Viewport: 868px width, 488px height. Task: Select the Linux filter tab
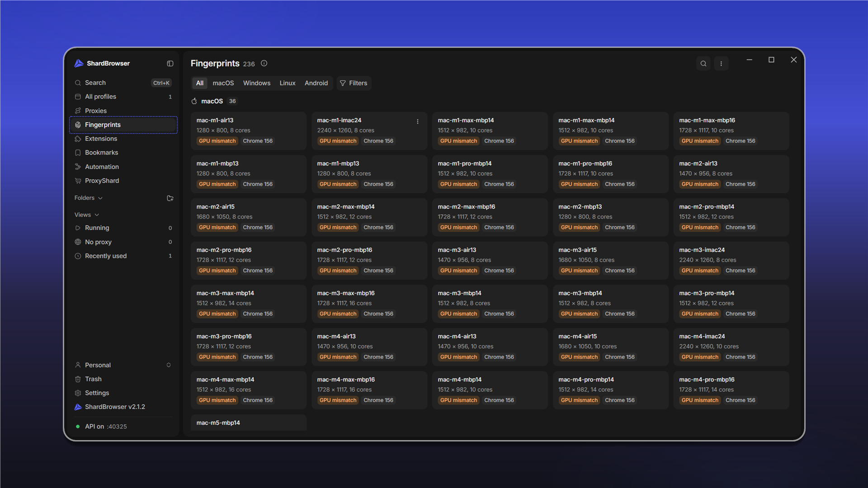pos(288,83)
